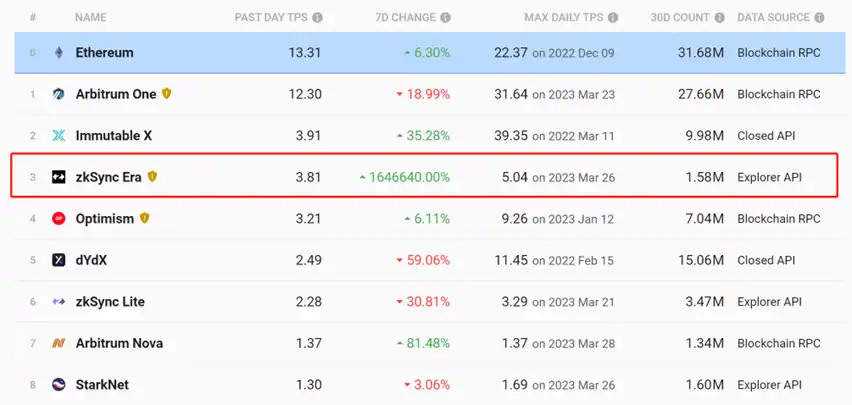Click info icon beside 7D CHANGE header
This screenshot has height=405, width=852.
tap(445, 18)
